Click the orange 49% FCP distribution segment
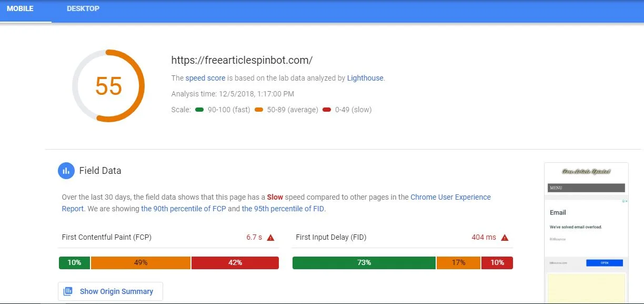644x304 pixels. coord(141,262)
